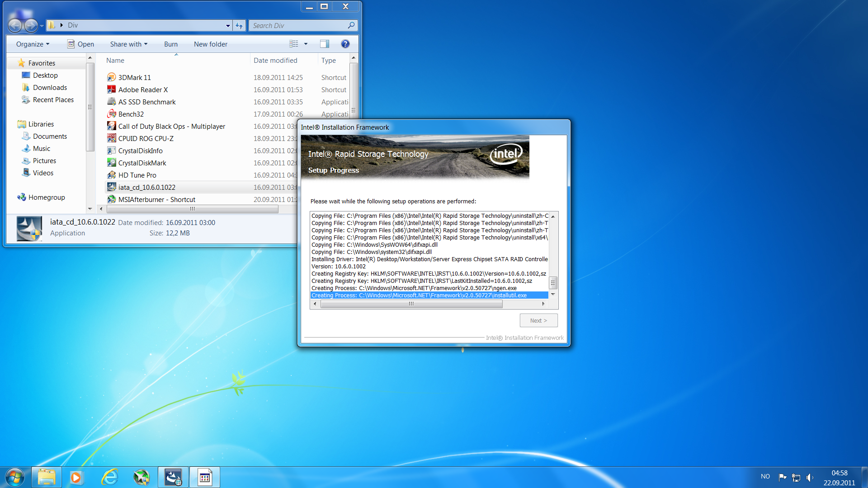Click the navigation pane scroll-down arrow
The height and width of the screenshot is (488, 868).
tap(90, 209)
